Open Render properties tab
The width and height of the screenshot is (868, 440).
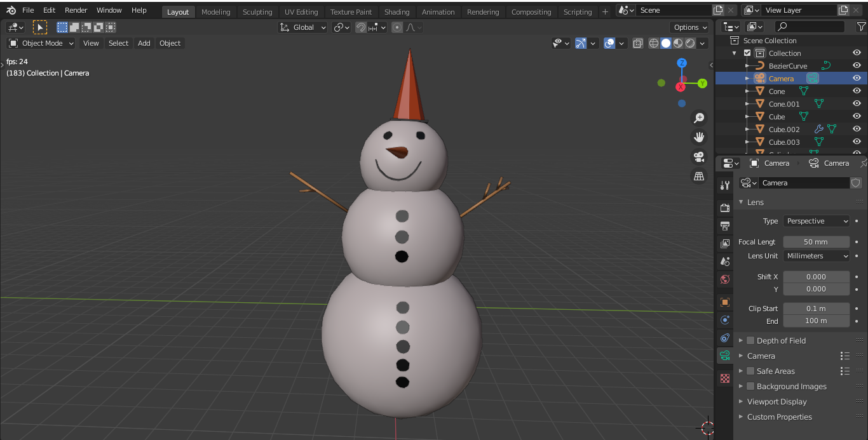point(724,208)
